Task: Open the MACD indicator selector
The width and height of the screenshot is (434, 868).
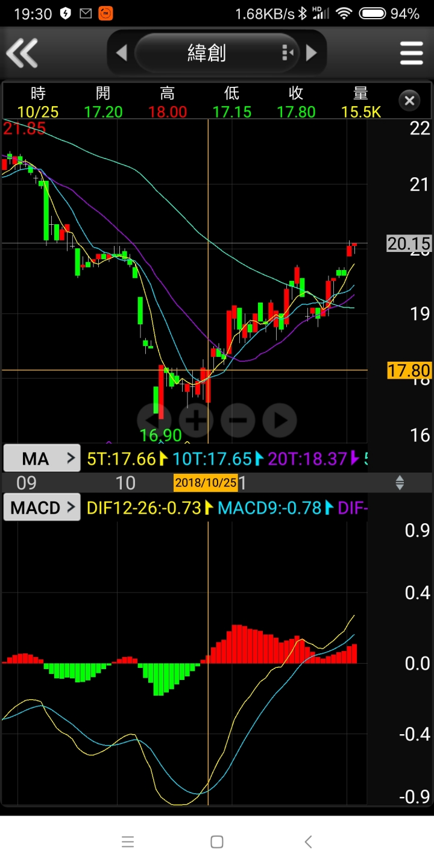Action: 42,508
